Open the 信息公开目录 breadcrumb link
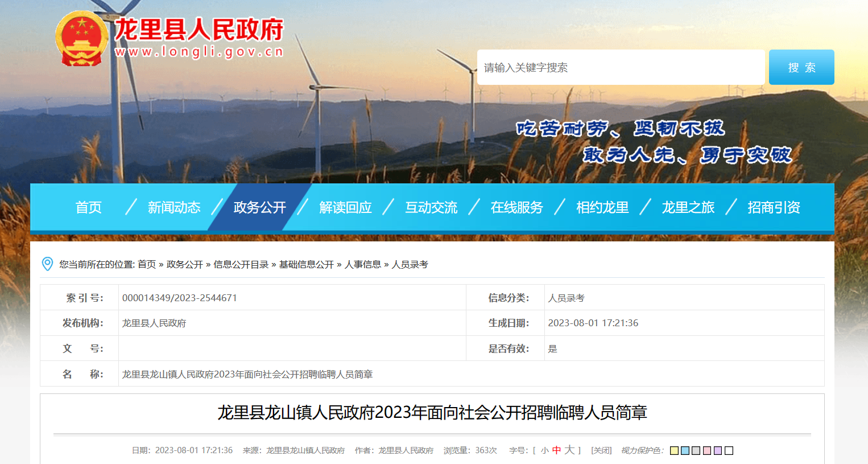Image resolution: width=868 pixels, height=464 pixels. pos(241,264)
